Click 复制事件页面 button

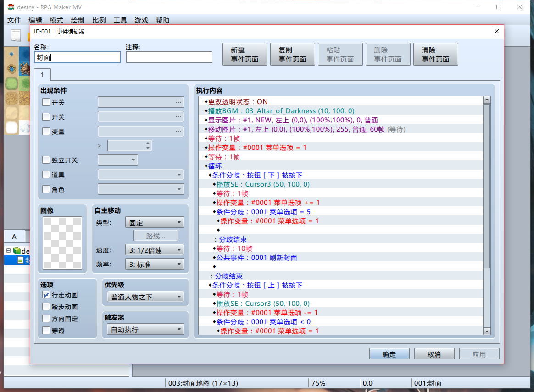(293, 55)
